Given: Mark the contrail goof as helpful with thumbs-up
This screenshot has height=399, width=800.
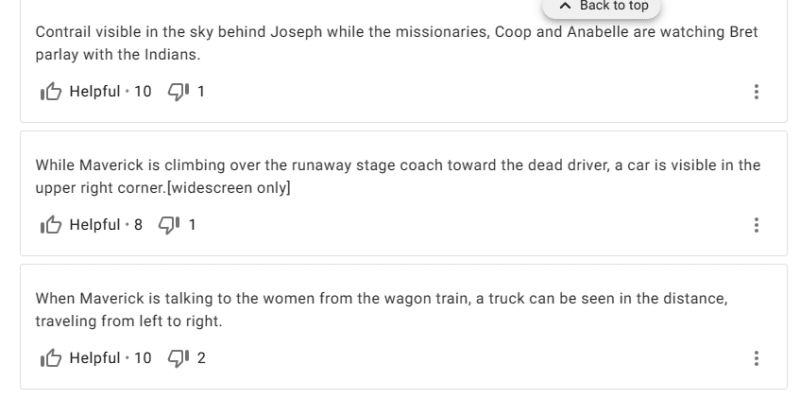Looking at the screenshot, I should pos(51,92).
